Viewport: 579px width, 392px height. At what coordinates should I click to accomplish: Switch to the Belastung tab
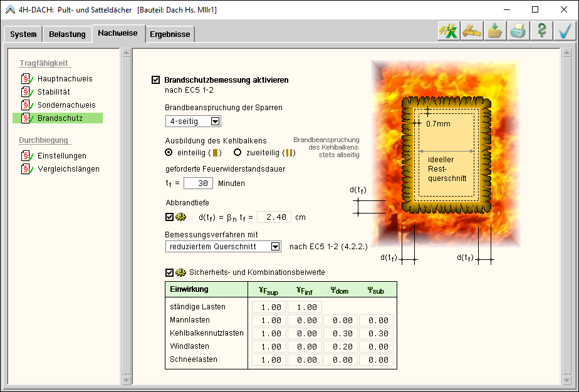67,34
